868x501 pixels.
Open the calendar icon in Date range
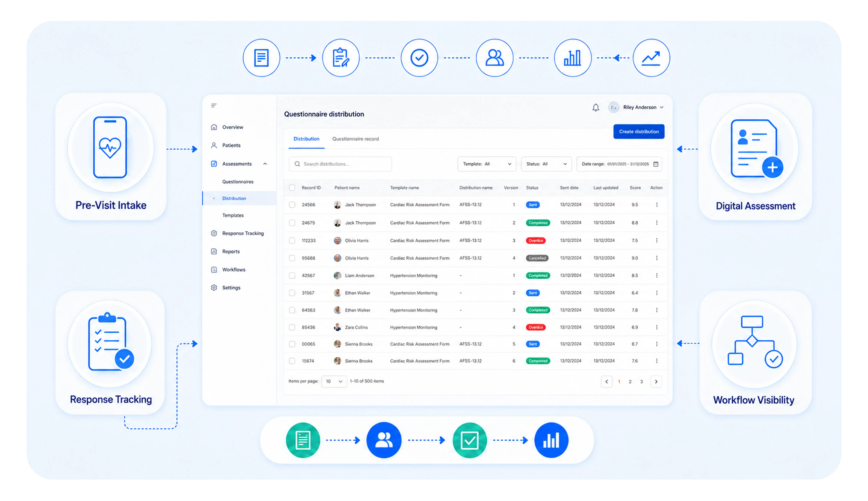point(656,164)
